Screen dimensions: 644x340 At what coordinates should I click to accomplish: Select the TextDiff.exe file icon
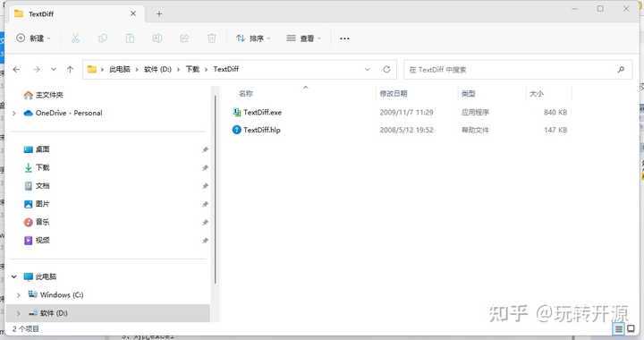click(236, 112)
